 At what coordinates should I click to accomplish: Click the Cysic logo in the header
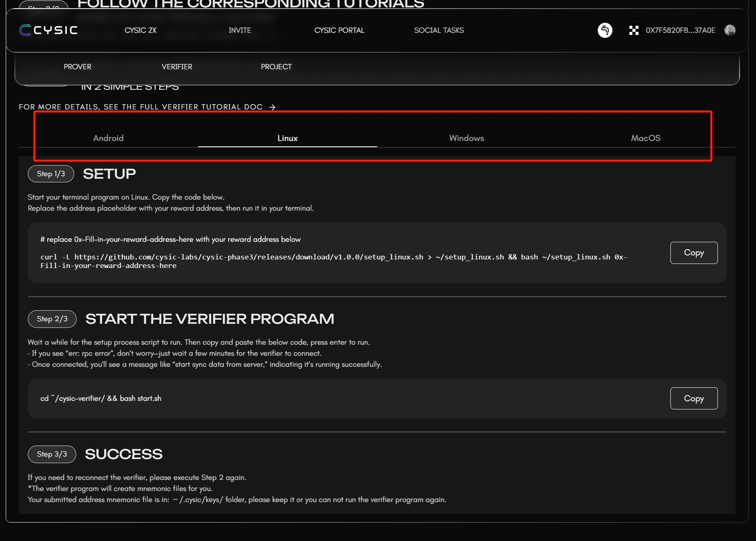click(x=48, y=30)
